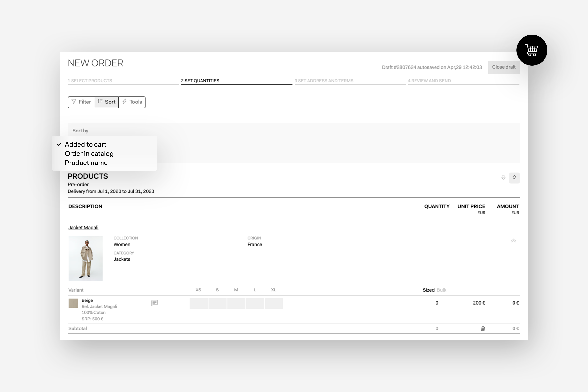Open the Jacket Magali product link
Screen dimensions: 588x392
[x=83, y=227]
